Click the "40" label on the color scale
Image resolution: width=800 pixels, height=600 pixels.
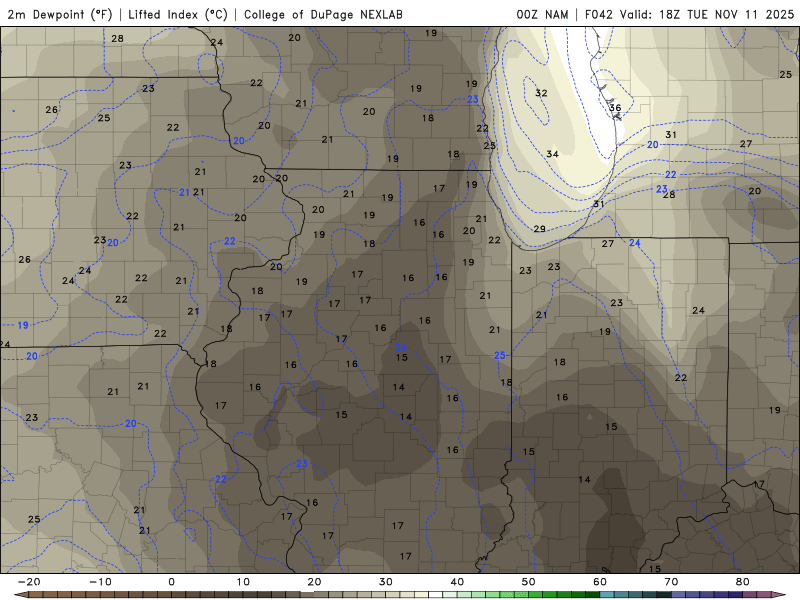tap(457, 582)
